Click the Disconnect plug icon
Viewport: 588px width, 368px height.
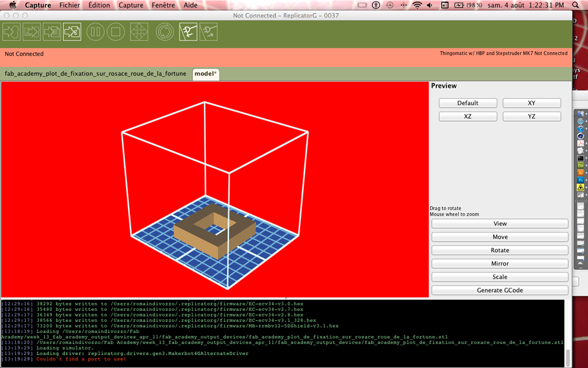[x=208, y=32]
